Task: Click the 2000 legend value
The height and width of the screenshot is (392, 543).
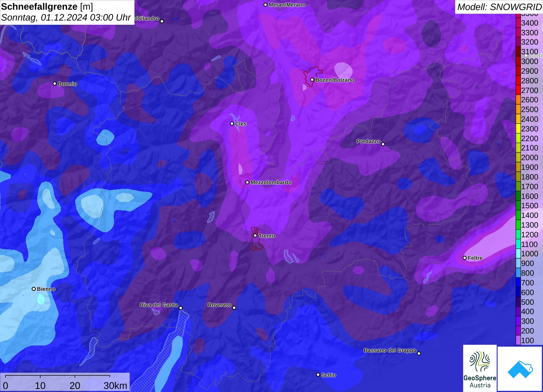Action: pyautogui.click(x=529, y=157)
